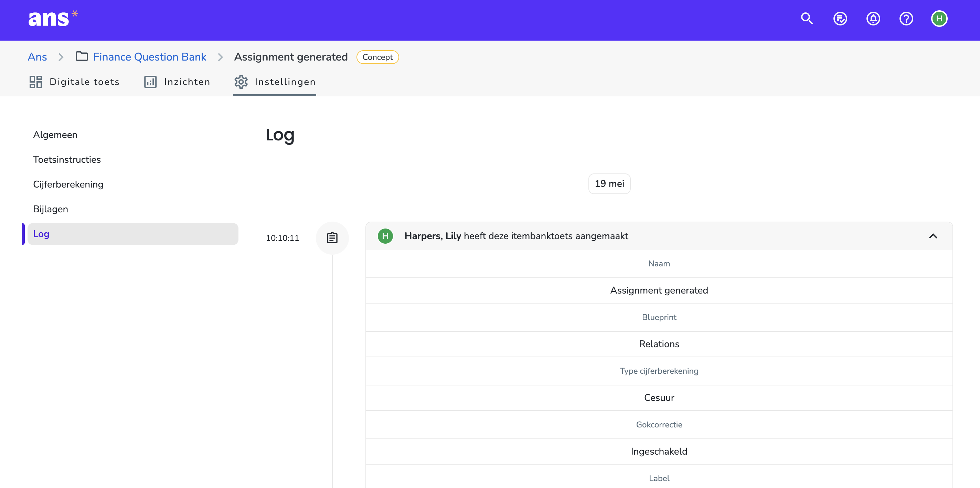This screenshot has height=488, width=980.
Task: Select the Instellingen tab
Action: click(275, 82)
